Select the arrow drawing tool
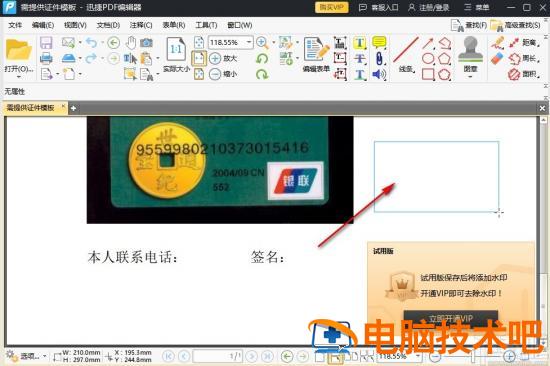 coord(428,43)
